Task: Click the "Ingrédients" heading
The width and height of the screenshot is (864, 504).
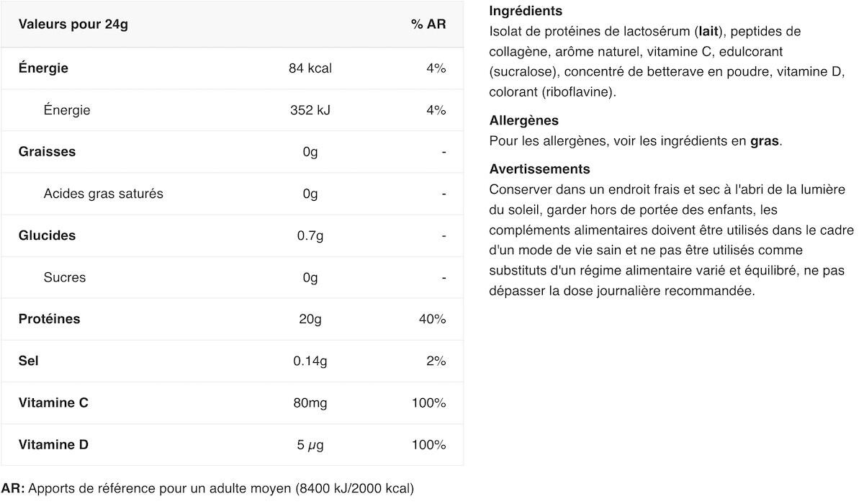Action: 526,12
